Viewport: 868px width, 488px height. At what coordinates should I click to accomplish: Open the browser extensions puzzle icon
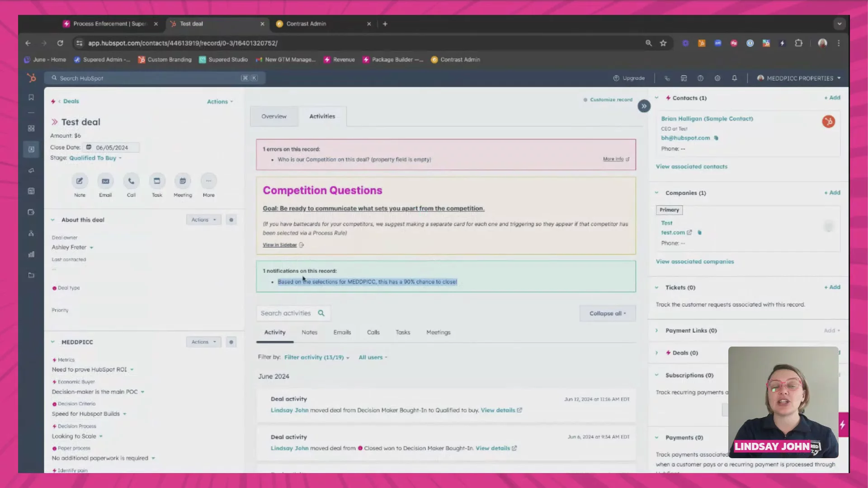click(x=799, y=43)
